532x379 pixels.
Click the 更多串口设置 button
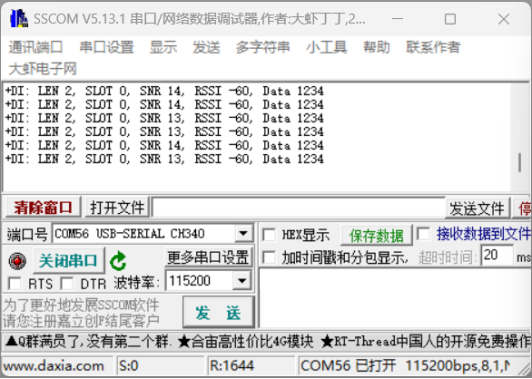(x=208, y=258)
